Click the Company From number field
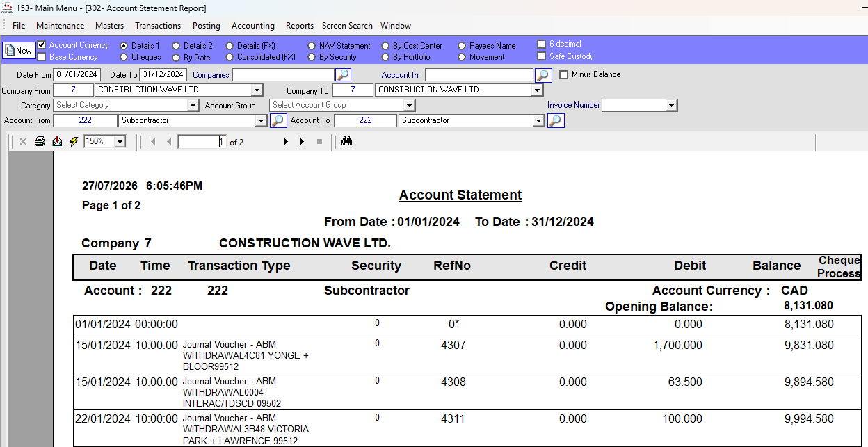The height and width of the screenshot is (447, 868). pos(74,90)
